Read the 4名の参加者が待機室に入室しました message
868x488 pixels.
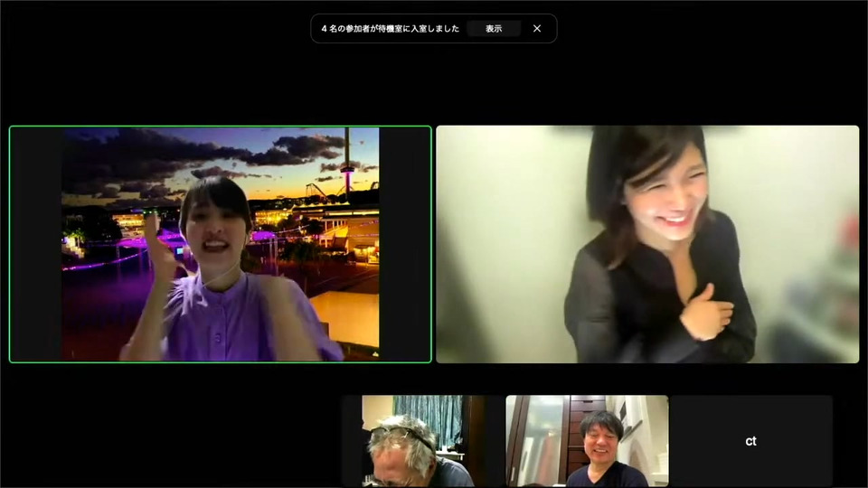[391, 29]
